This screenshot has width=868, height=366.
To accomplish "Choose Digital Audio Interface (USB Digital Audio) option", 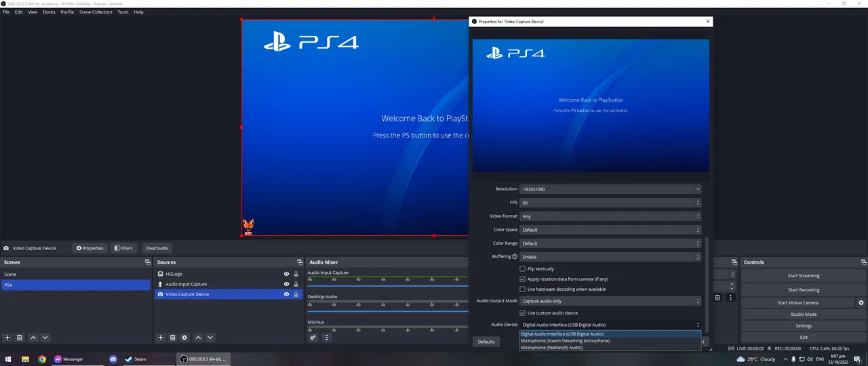I will (x=610, y=334).
